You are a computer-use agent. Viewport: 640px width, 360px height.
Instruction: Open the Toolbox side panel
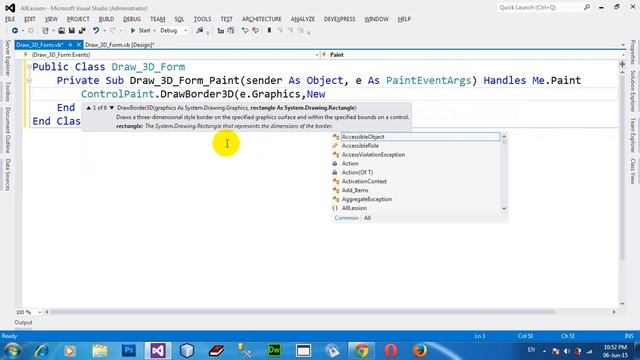[7, 92]
